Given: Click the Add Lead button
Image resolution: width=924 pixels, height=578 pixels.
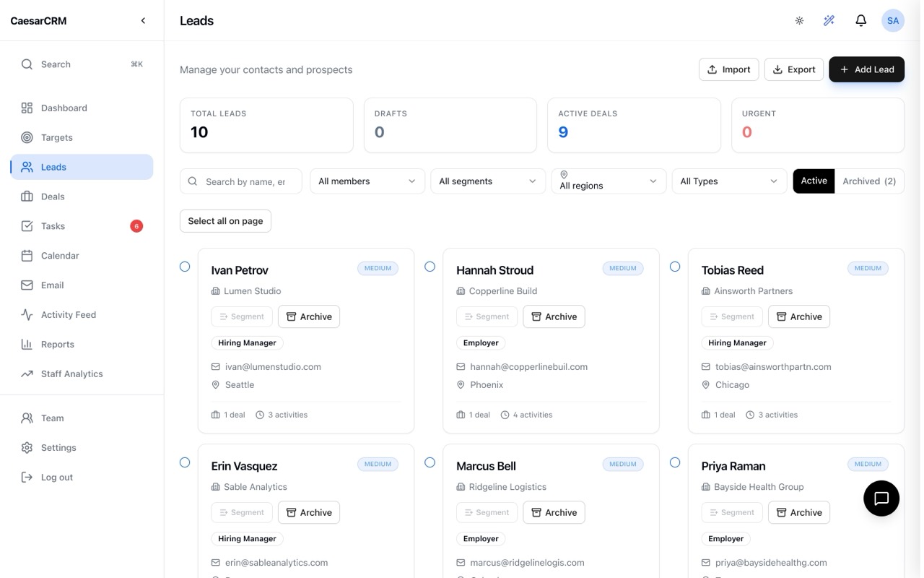Looking at the screenshot, I should pyautogui.click(x=866, y=69).
